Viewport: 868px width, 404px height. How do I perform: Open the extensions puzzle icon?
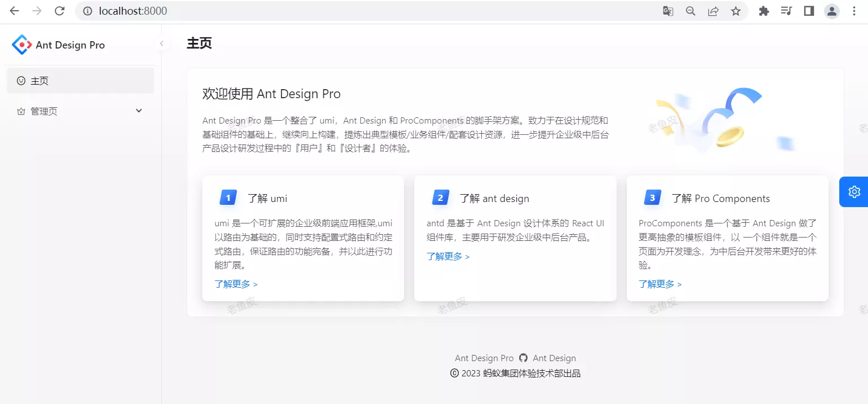coord(764,11)
